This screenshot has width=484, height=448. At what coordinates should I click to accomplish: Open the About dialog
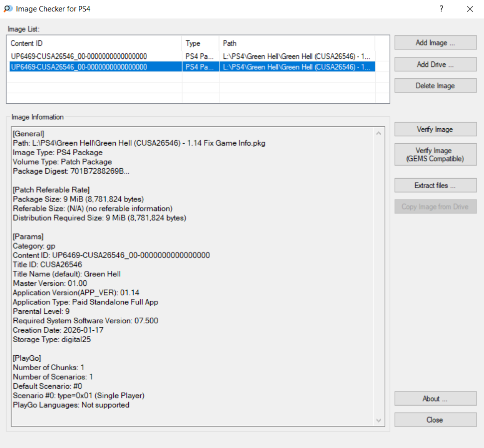[x=435, y=399]
